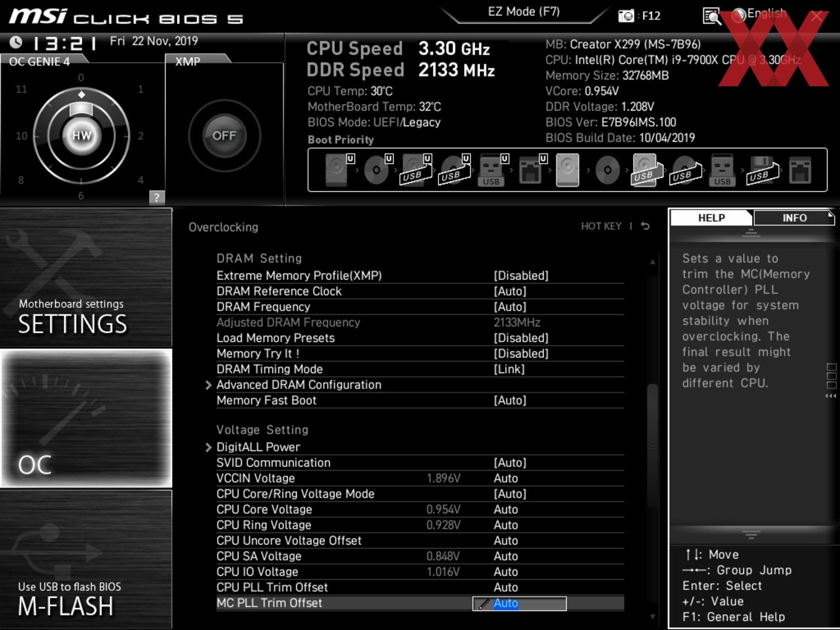Click the Help pane top scroll handle
The image size is (840, 630).
click(x=751, y=233)
